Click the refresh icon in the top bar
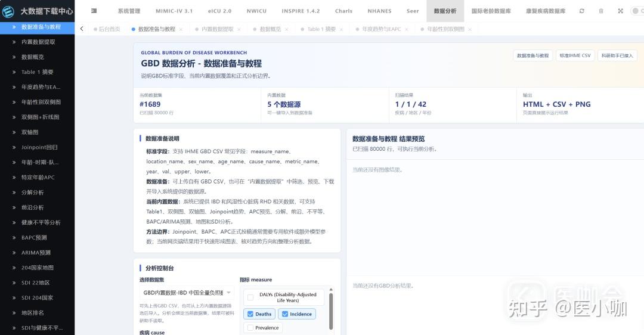The image size is (644, 335). [581, 11]
